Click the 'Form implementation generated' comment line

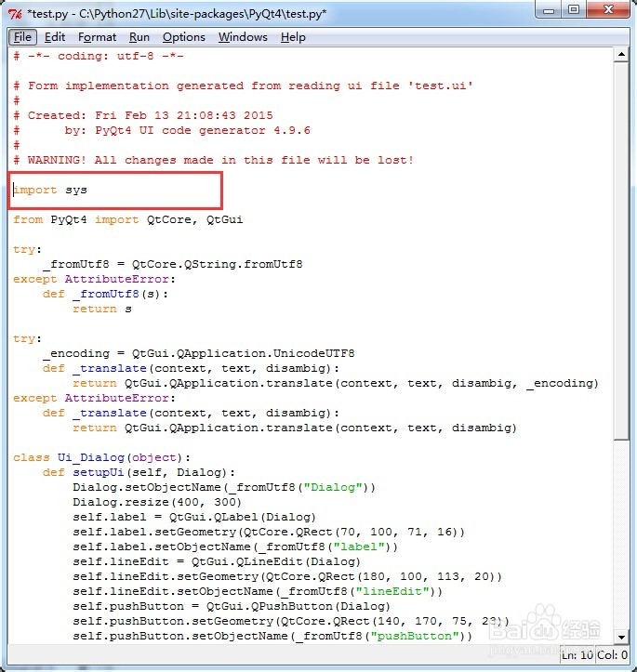(243, 86)
